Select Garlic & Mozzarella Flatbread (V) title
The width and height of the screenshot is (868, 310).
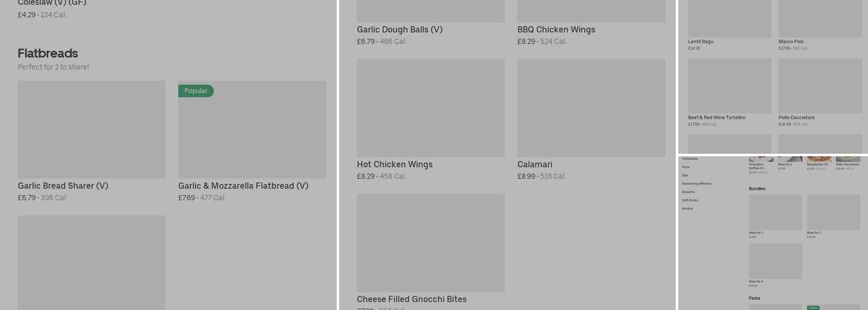coord(243,186)
